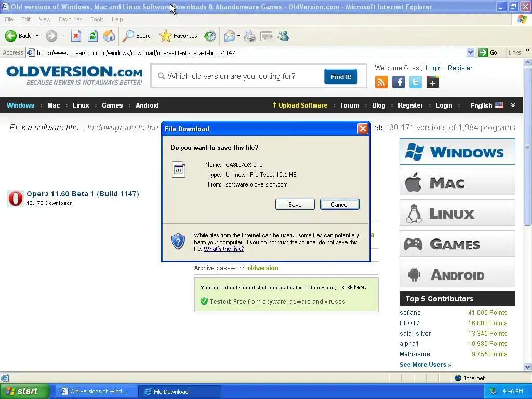Screen dimensions: 532x399
Task: Open the File menu
Action: 9,19
